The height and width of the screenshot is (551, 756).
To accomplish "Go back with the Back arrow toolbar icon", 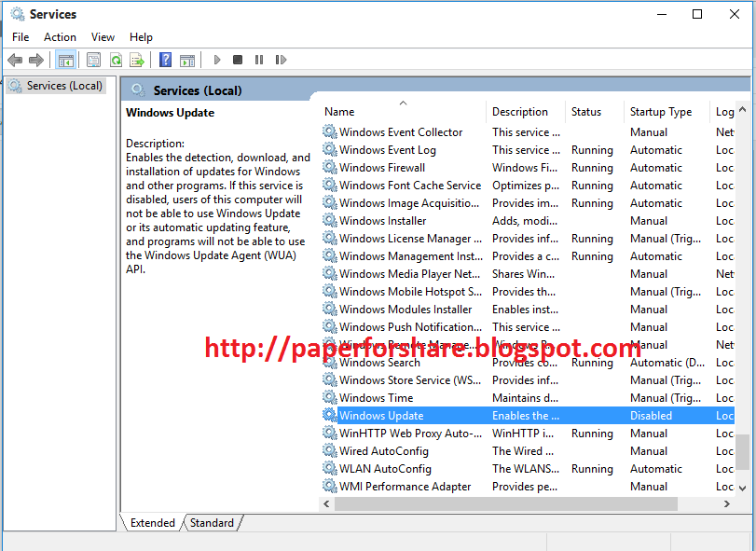I will (x=15, y=60).
